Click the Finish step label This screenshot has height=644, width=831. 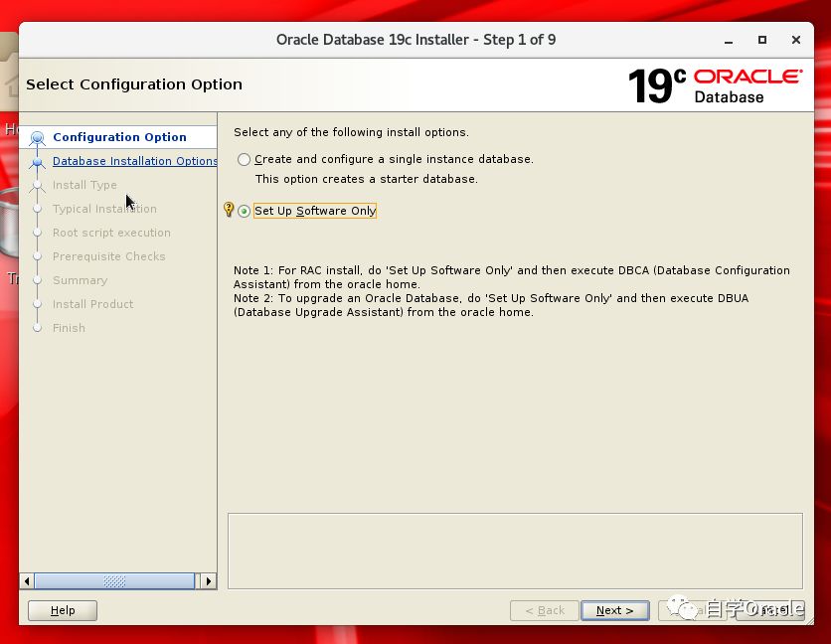69,328
